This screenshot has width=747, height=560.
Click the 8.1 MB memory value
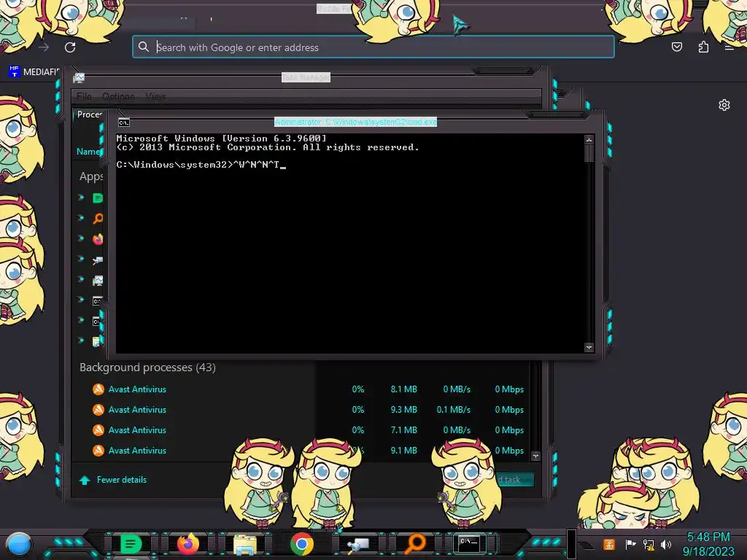pyautogui.click(x=403, y=389)
